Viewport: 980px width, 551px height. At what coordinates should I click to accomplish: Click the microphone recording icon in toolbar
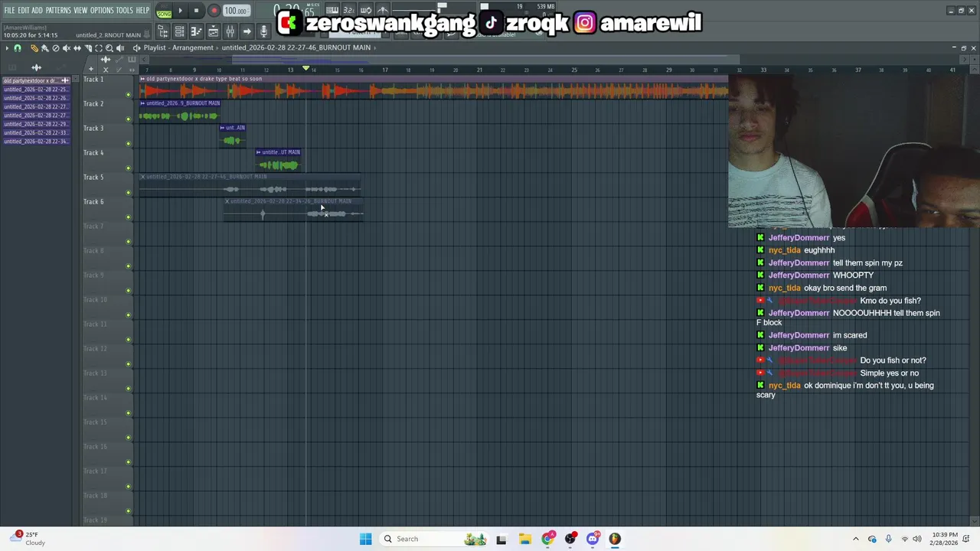click(264, 31)
